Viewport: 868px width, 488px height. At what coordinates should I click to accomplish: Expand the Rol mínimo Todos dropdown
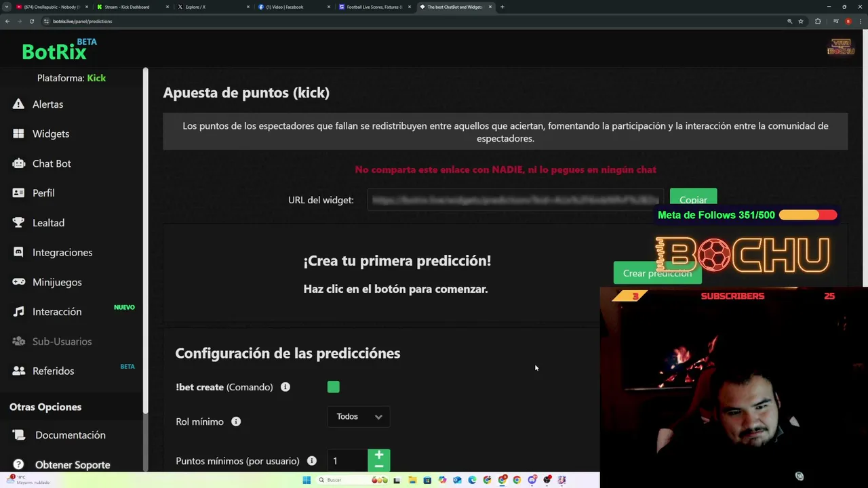[359, 417]
